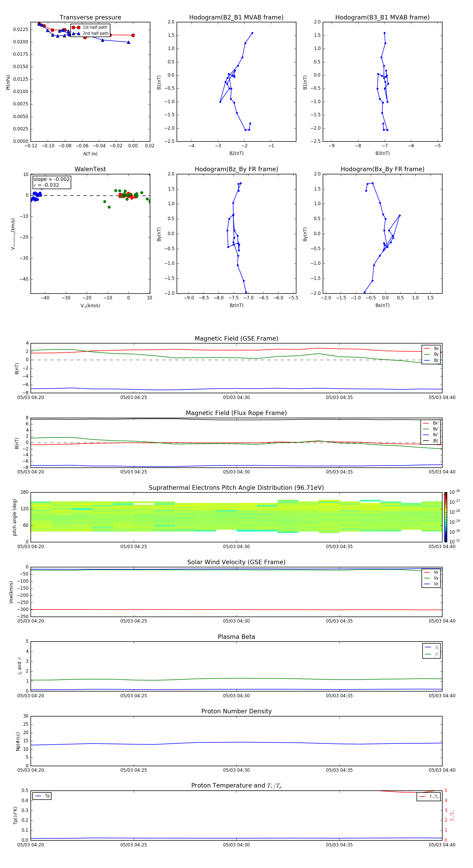
Task: Click 'Hodogram(Bz_By FR frame)' title
Action: [x=236, y=169]
